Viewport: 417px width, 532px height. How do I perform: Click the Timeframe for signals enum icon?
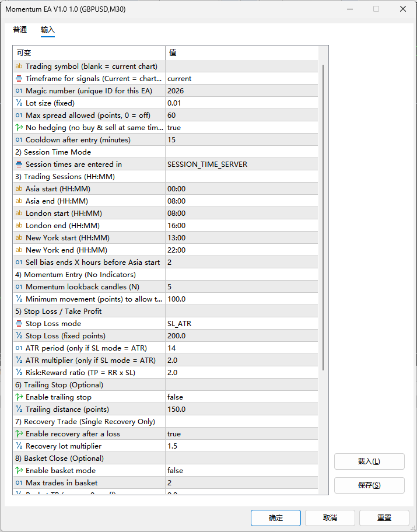19,79
